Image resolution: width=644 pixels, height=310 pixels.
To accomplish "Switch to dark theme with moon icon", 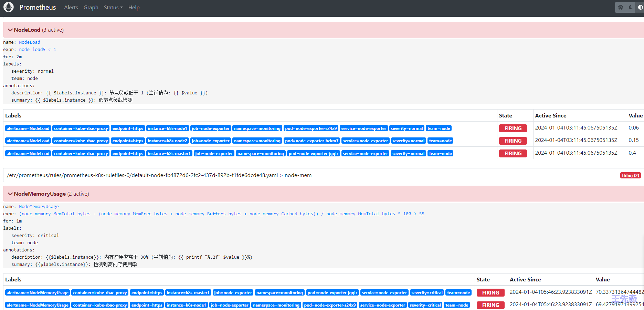I will pos(631,7).
